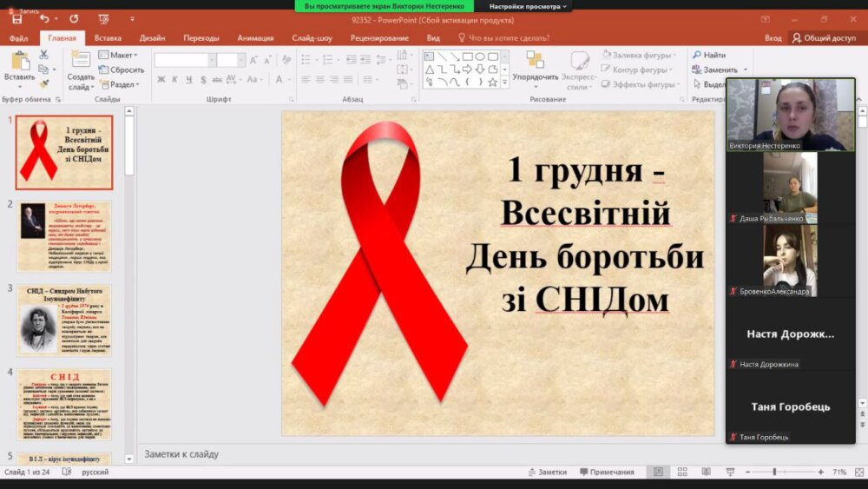The width and height of the screenshot is (868, 489).
Task: Click the decrease indent icon
Action: pyautogui.click(x=351, y=59)
